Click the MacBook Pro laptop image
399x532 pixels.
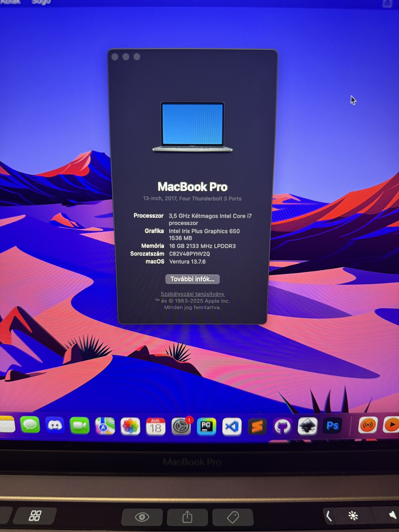pyautogui.click(x=192, y=127)
